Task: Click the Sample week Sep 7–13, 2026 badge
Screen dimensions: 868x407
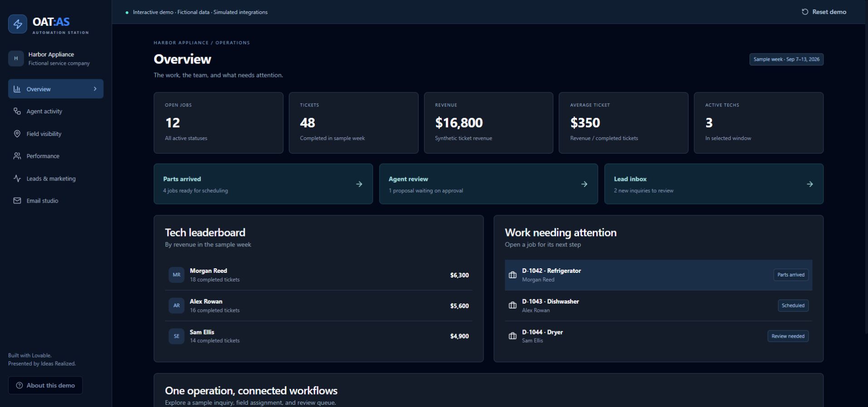Action: click(x=786, y=59)
